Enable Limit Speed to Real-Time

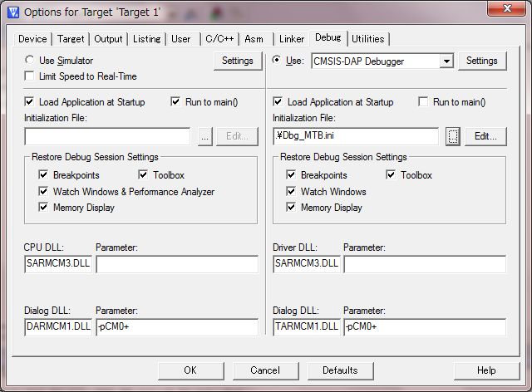(x=31, y=76)
